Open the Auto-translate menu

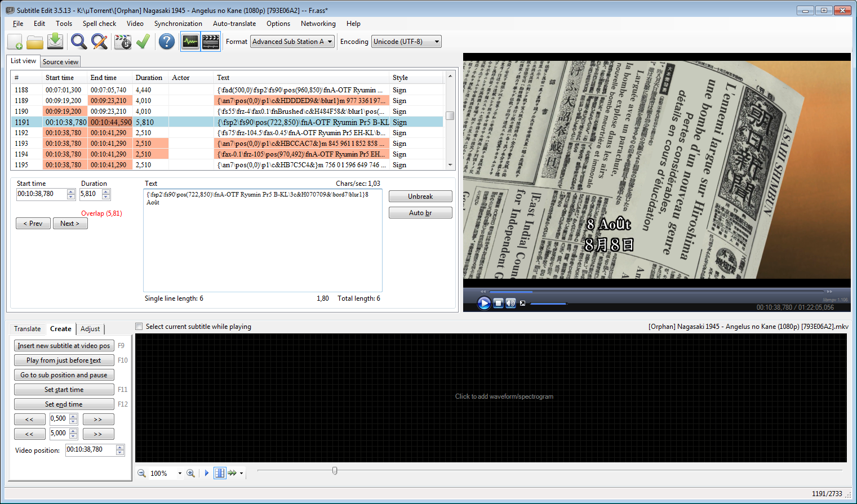click(234, 24)
